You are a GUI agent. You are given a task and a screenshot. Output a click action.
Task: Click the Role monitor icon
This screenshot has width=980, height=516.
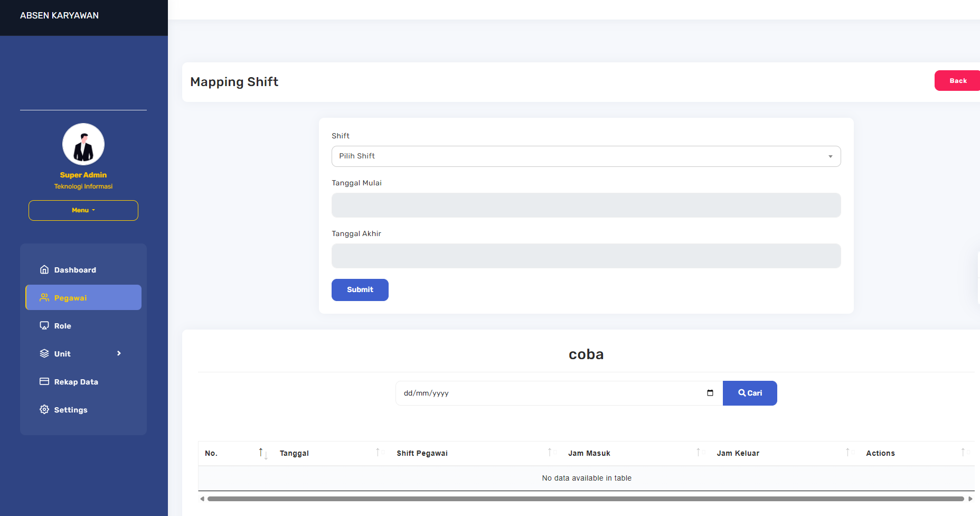click(44, 325)
